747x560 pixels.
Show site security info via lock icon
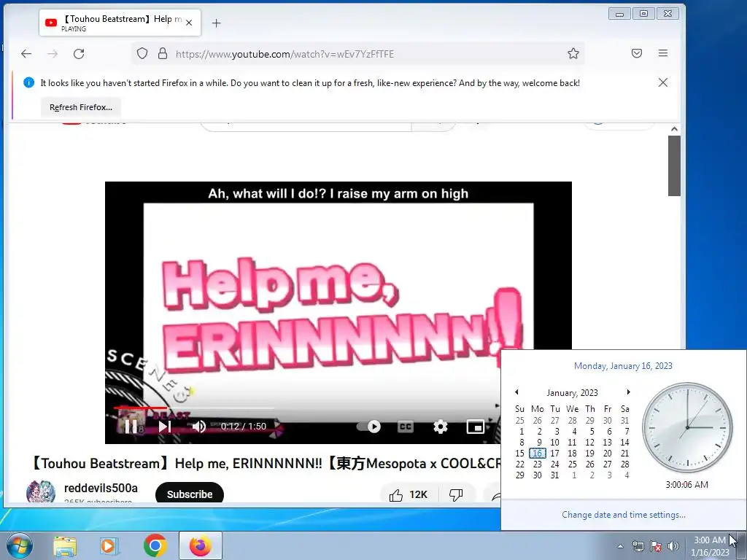tap(163, 53)
